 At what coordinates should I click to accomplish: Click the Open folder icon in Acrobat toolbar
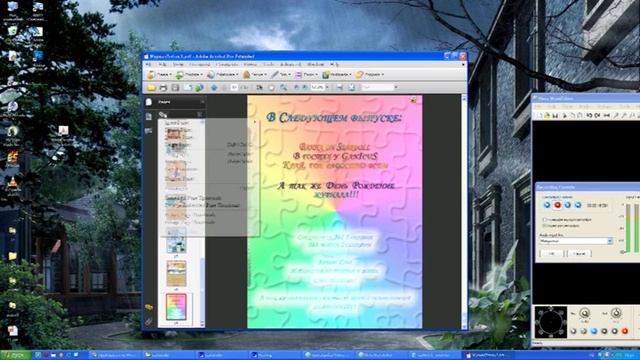tap(151, 87)
